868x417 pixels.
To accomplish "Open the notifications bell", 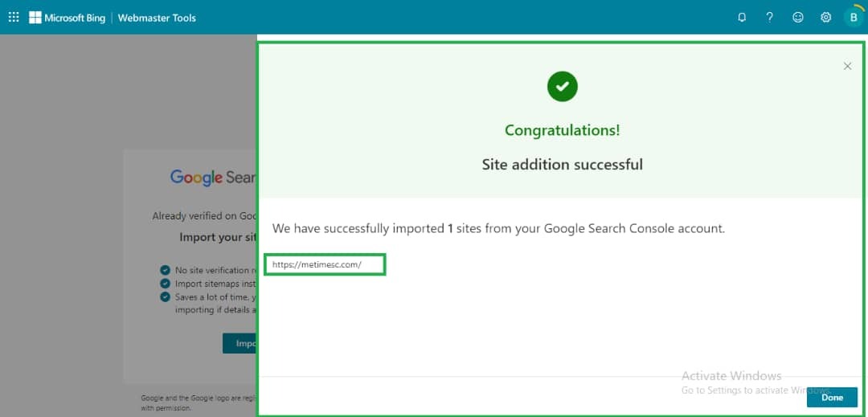I will click(742, 17).
